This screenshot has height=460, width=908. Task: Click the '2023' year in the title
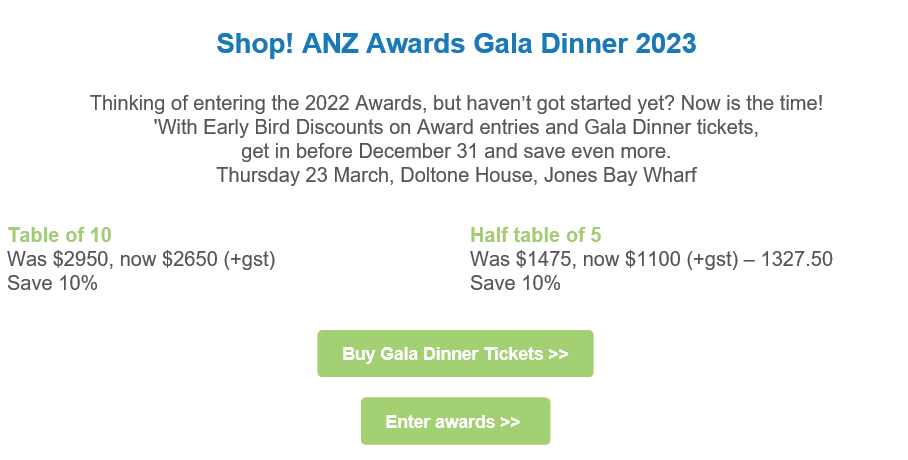(x=664, y=45)
